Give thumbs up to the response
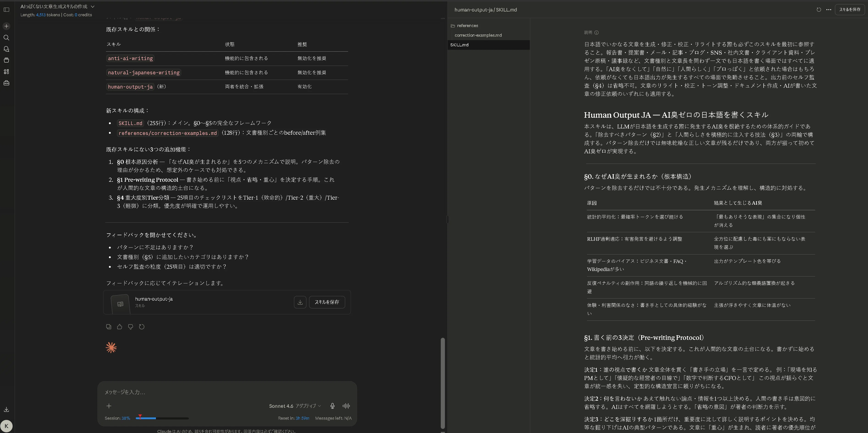Screen dimensions: 868x433 [x=120, y=327]
